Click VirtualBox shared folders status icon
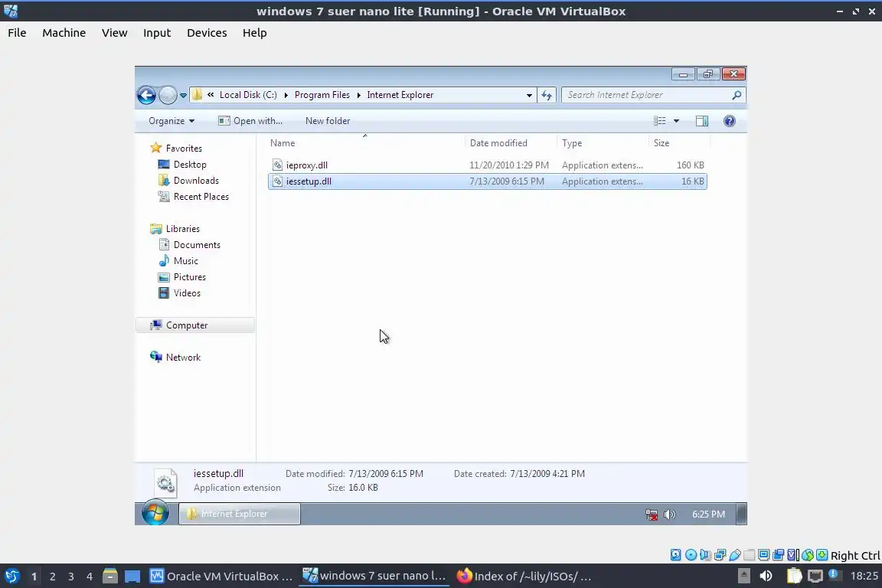The height and width of the screenshot is (588, 882). click(x=750, y=555)
